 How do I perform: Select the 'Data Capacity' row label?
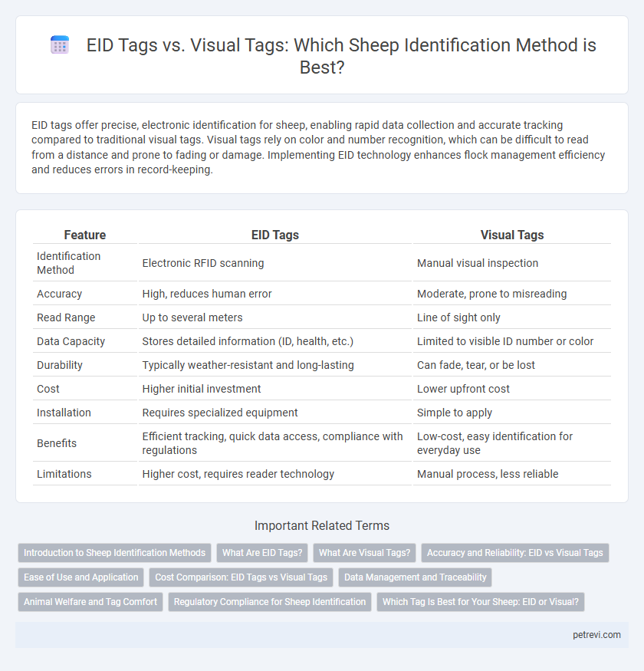[85, 341]
